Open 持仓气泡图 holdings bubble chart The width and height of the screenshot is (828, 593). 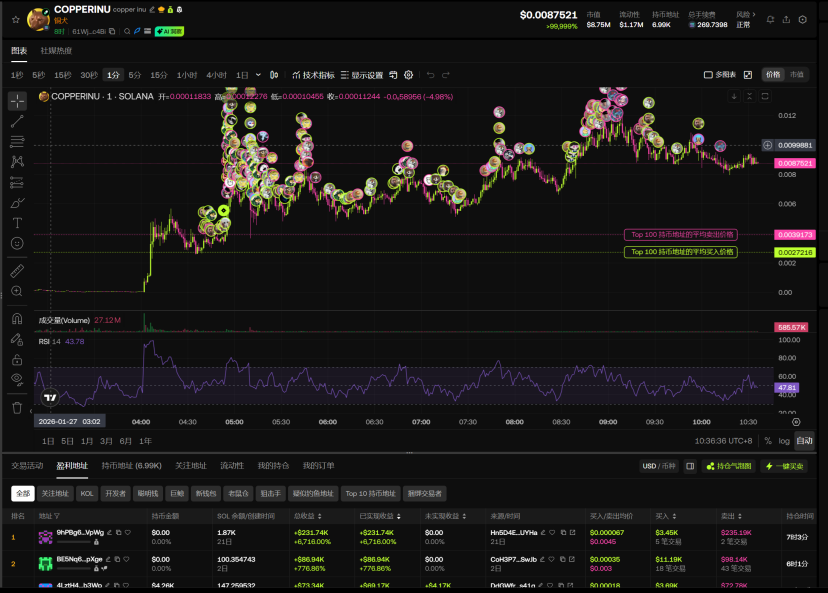pyautogui.click(x=729, y=466)
